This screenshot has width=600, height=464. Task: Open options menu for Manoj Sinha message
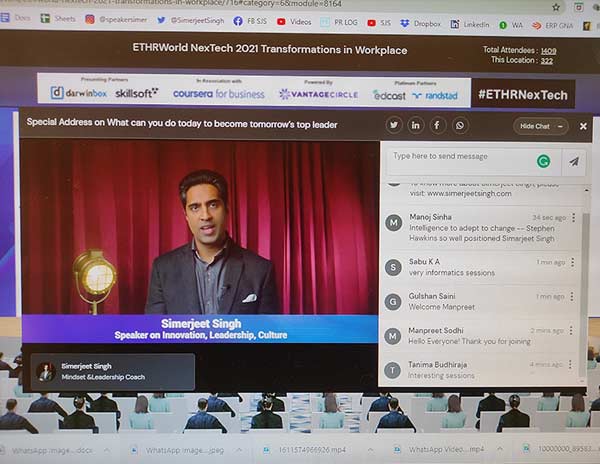click(x=573, y=218)
